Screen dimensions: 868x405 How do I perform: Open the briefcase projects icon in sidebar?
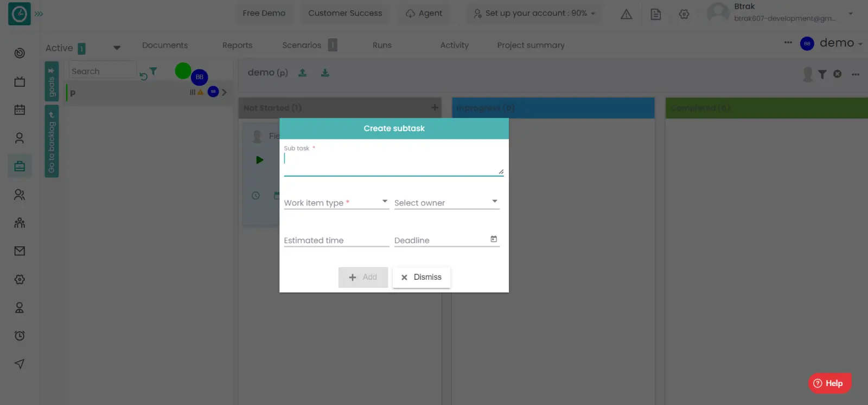click(20, 166)
